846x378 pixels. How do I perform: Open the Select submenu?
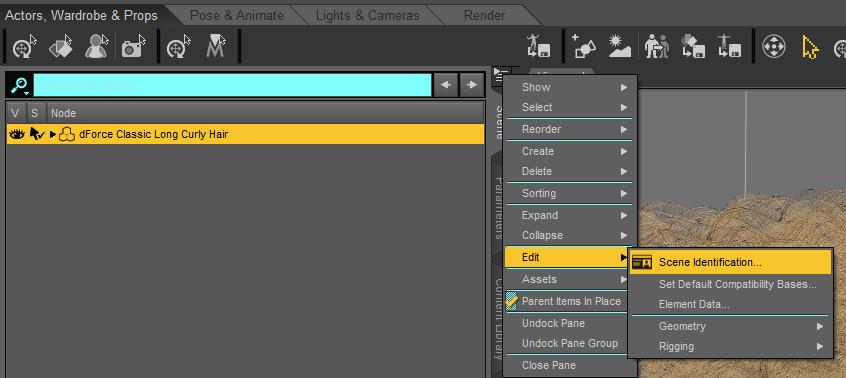pyautogui.click(x=569, y=107)
